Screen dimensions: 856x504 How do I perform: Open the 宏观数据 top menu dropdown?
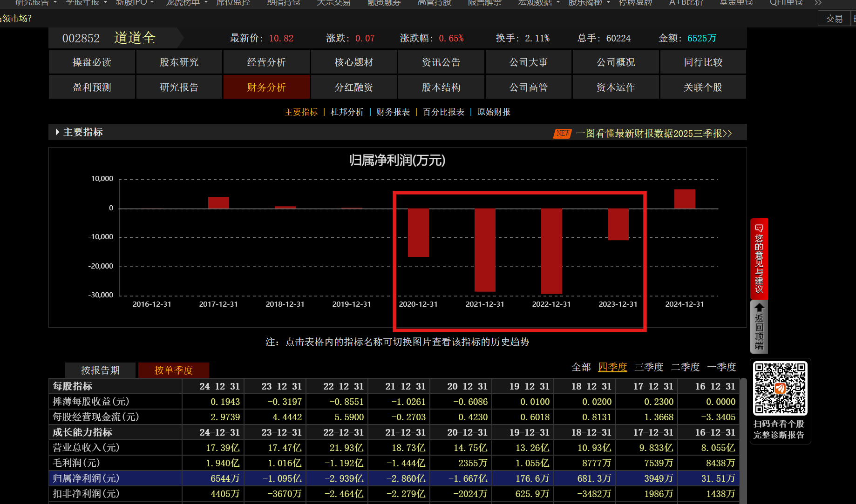point(539,3)
